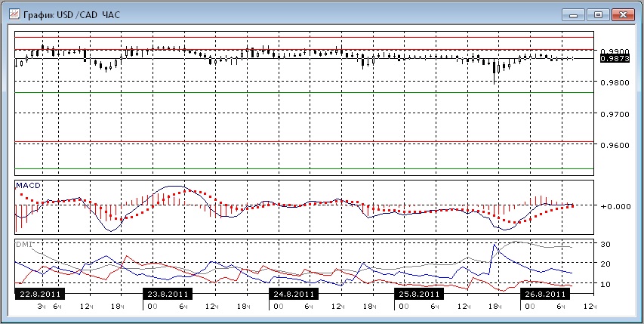Maximize the USD/CAD chart window

[598, 15]
